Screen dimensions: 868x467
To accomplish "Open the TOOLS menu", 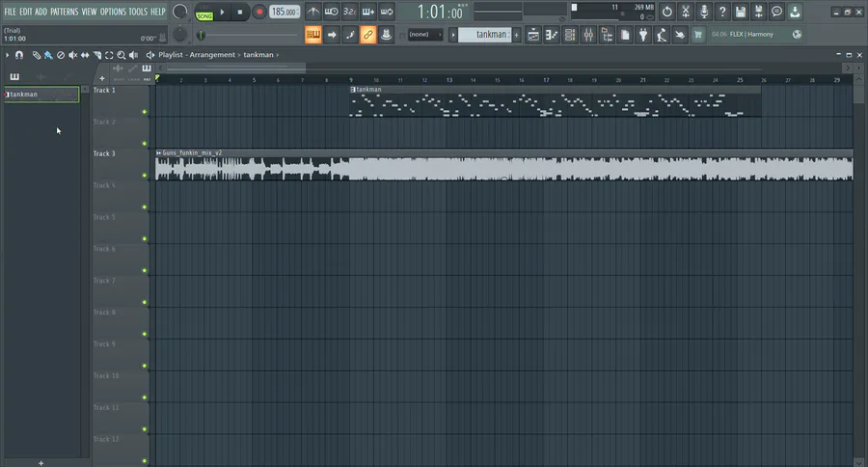I will click(138, 12).
